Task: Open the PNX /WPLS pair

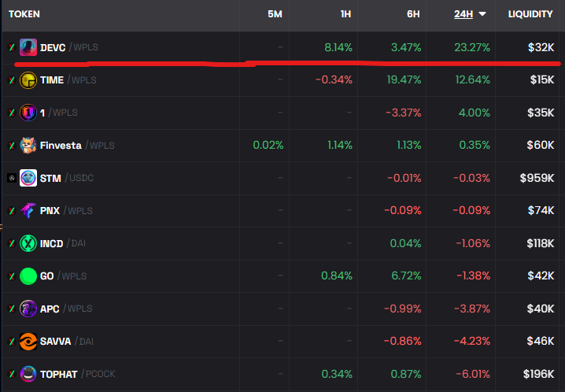Action: click(66, 210)
